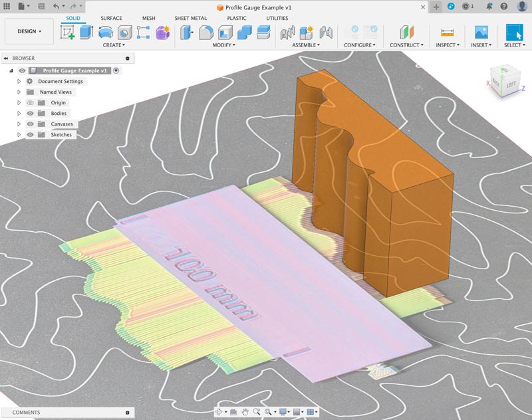532x420 pixels.
Task: Hide the Canvases folder
Action: pyautogui.click(x=30, y=124)
